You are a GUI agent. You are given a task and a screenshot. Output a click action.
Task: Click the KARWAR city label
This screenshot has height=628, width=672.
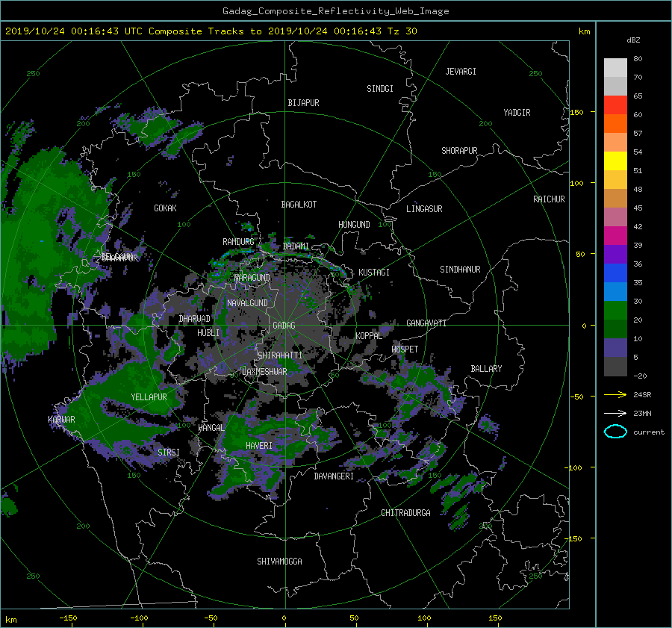pyautogui.click(x=61, y=420)
